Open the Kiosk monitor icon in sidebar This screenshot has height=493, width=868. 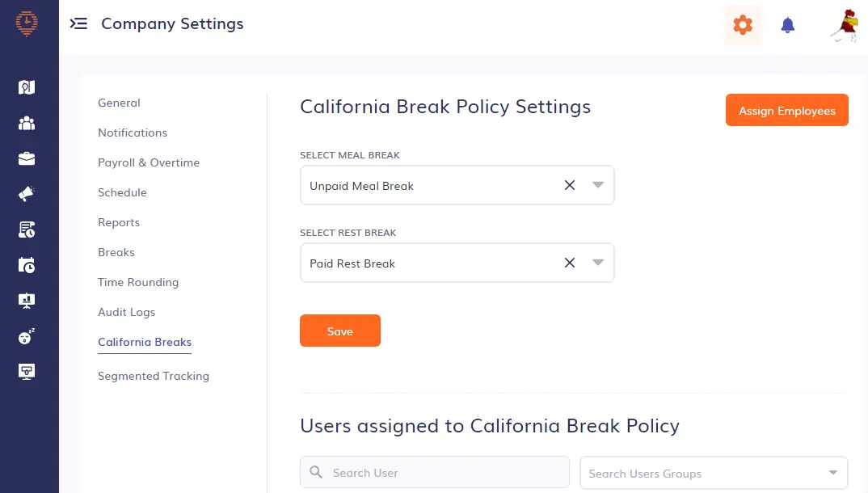pos(27,371)
